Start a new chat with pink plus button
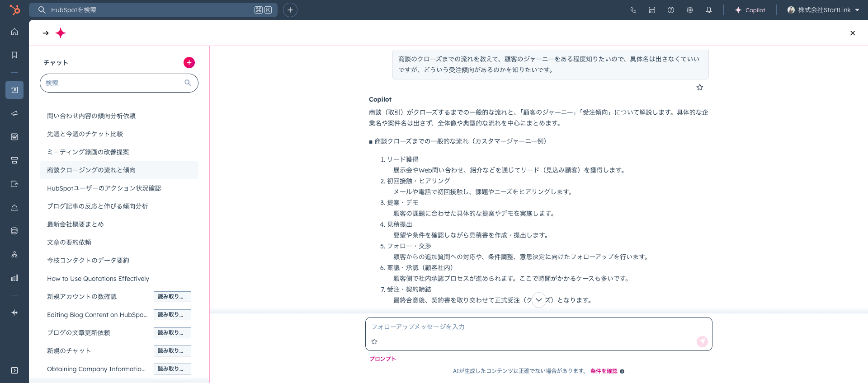The height and width of the screenshot is (383, 868). coord(189,62)
